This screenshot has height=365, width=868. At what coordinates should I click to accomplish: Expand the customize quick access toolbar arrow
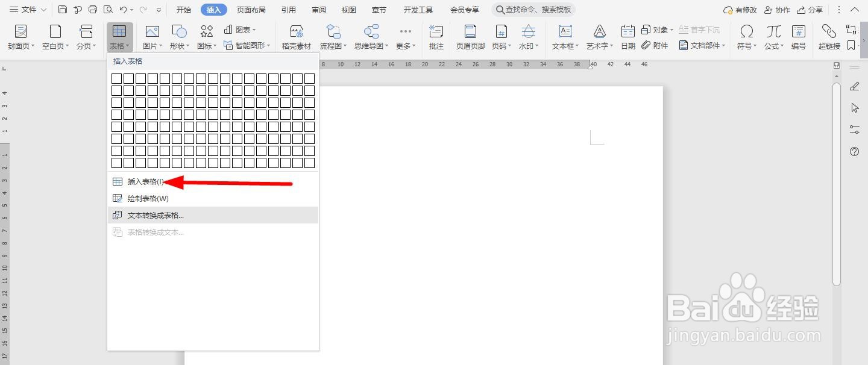(159, 10)
